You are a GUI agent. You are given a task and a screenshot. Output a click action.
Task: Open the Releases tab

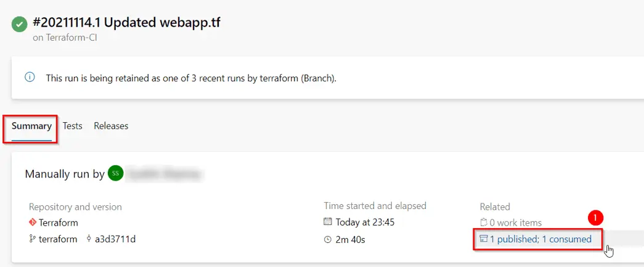click(111, 126)
